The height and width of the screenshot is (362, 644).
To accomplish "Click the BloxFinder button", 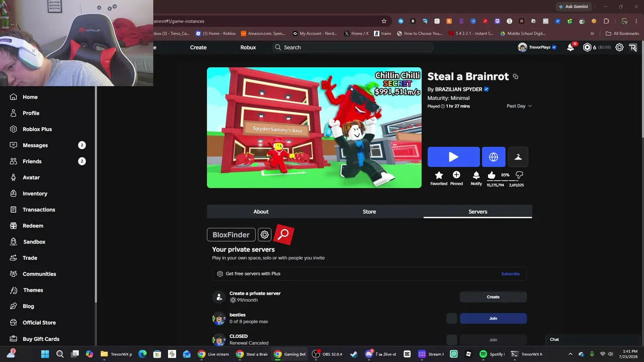I will (x=231, y=235).
